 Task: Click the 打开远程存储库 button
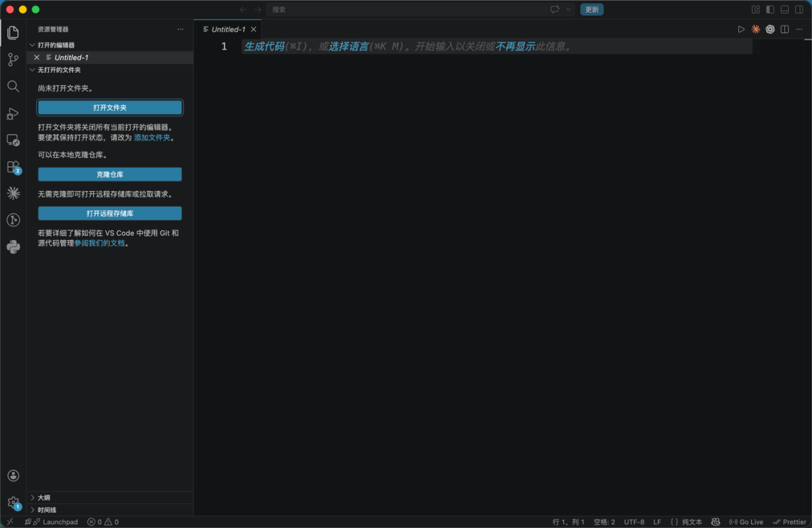point(110,214)
